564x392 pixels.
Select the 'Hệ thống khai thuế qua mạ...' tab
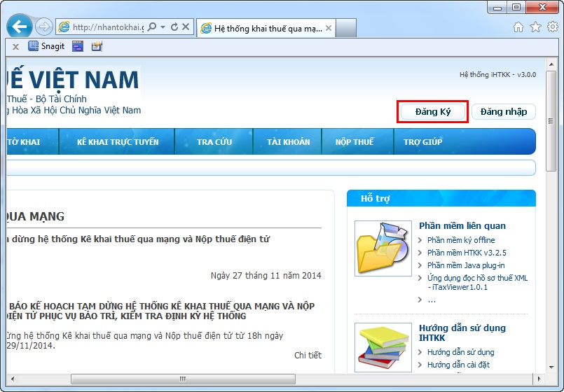tap(266, 28)
